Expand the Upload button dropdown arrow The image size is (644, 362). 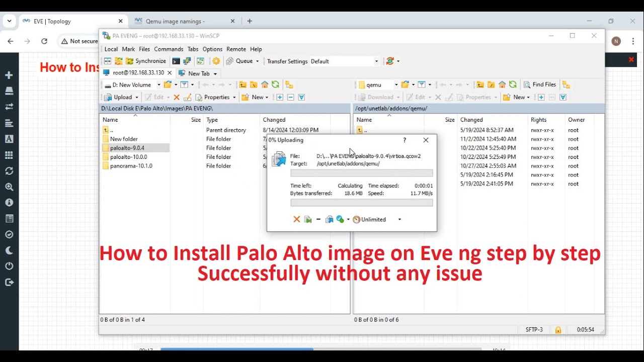click(136, 98)
